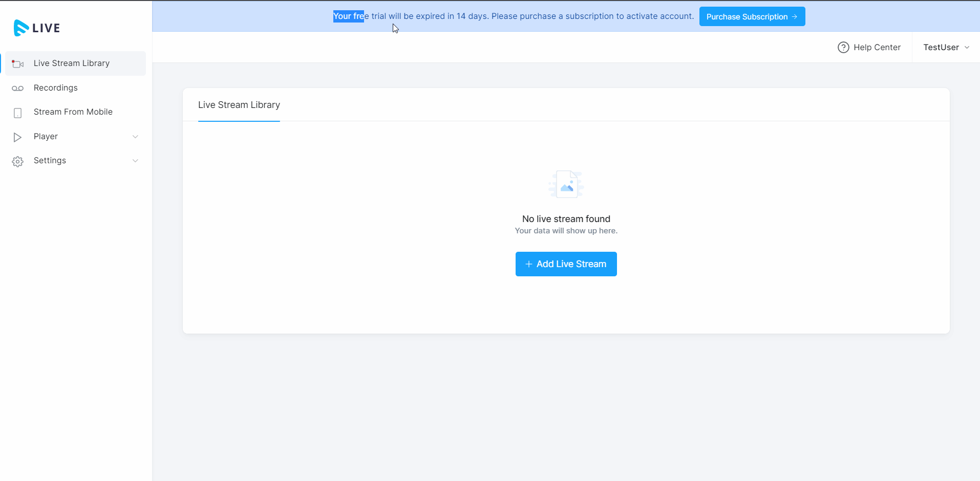Click the camera icon beside Live Stream Library
The height and width of the screenshot is (481, 980).
coord(18,64)
